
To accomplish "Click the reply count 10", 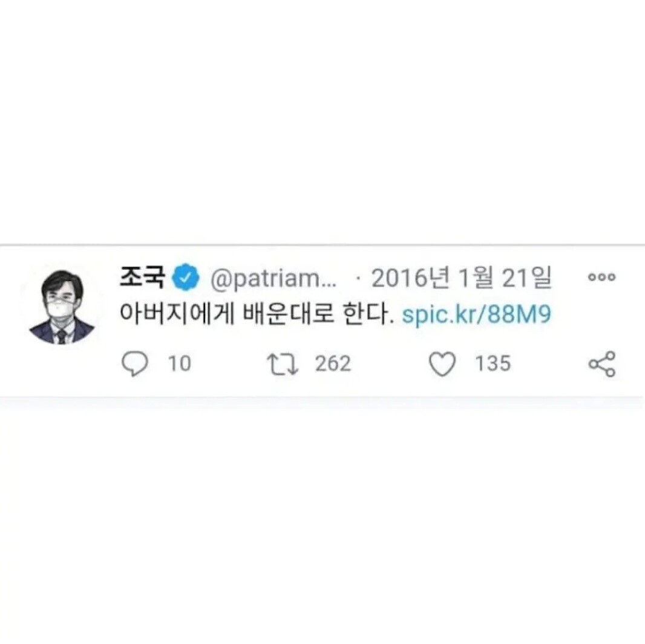I will tap(179, 363).
